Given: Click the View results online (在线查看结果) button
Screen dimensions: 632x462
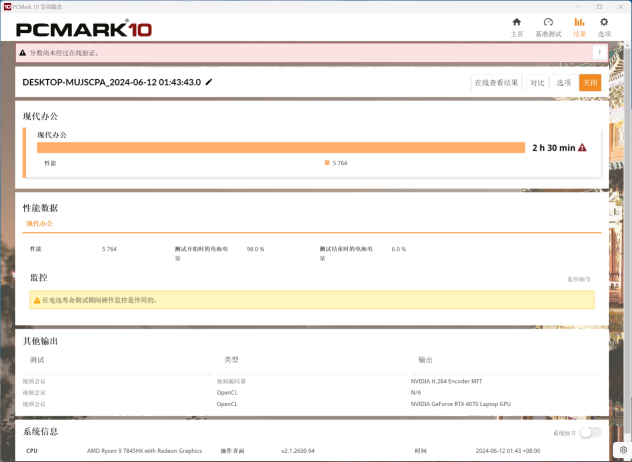Looking at the screenshot, I should tap(496, 83).
